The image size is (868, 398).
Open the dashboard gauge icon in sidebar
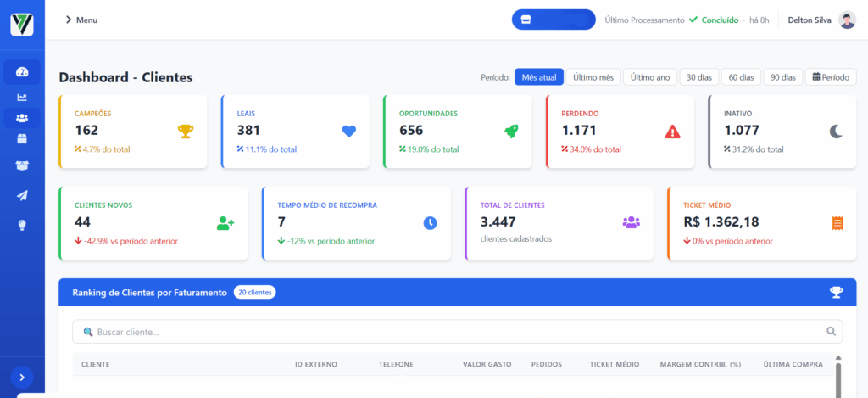click(22, 72)
